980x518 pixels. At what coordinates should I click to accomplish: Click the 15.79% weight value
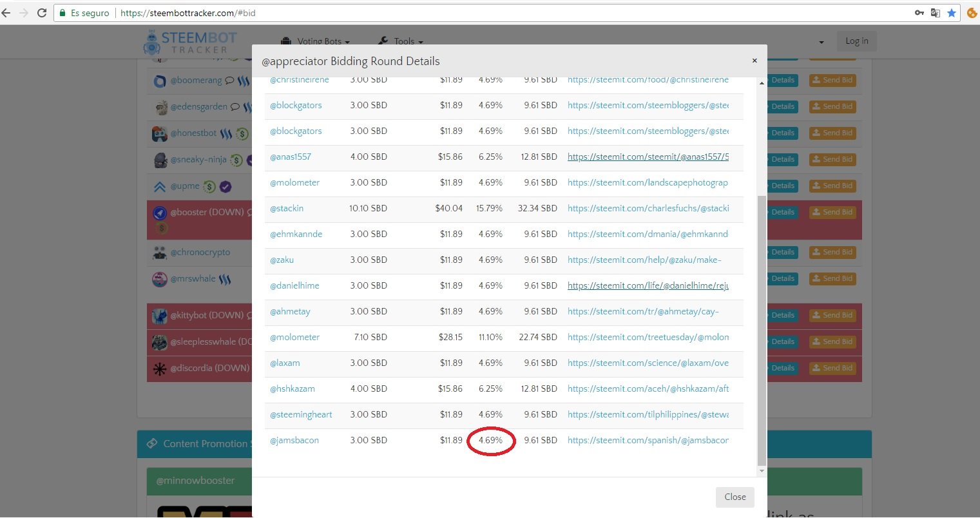(x=489, y=208)
